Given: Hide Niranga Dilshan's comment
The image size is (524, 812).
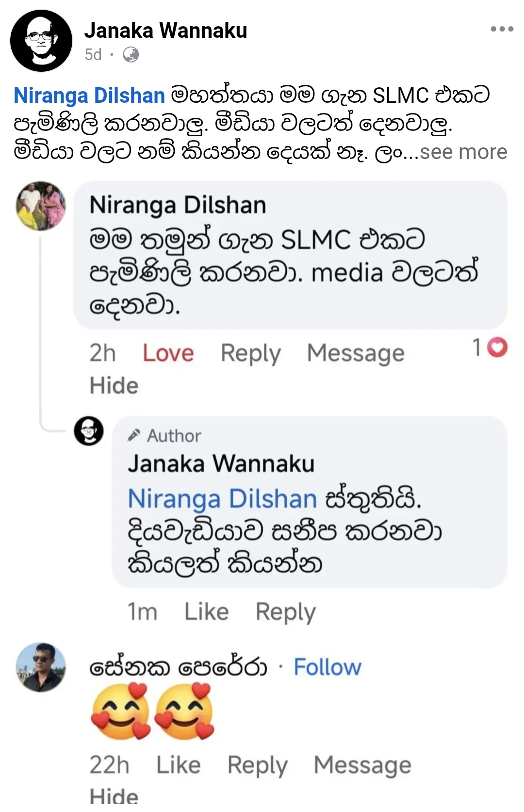Looking at the screenshot, I should click(114, 386).
